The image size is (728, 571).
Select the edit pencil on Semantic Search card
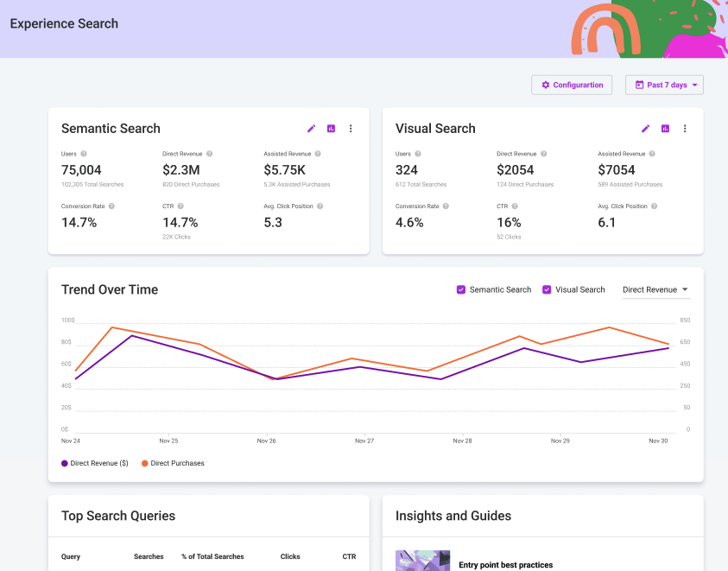[311, 128]
